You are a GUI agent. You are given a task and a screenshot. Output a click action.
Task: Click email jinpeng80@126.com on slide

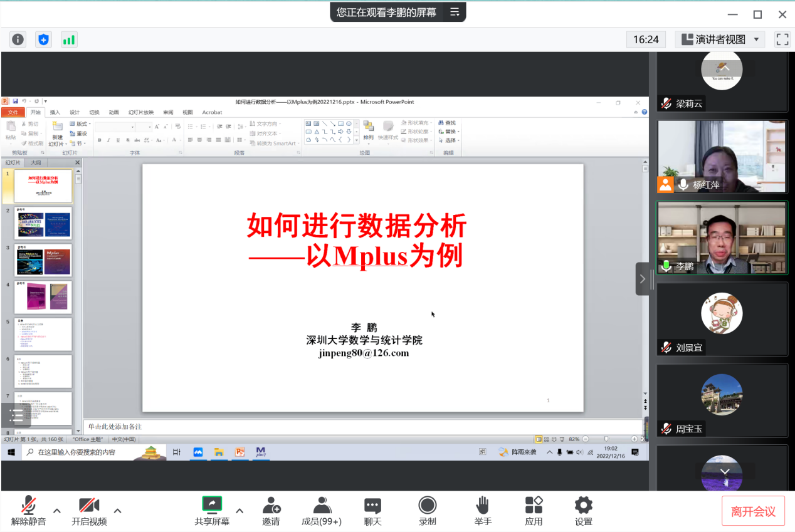[x=364, y=353]
